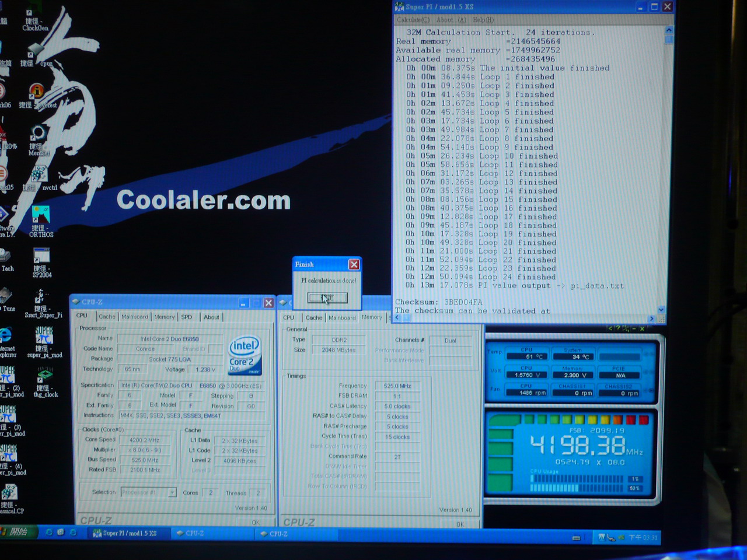Screen dimensions: 747x560
Task: Close the Finish dialog with its red X
Action: [x=354, y=265]
